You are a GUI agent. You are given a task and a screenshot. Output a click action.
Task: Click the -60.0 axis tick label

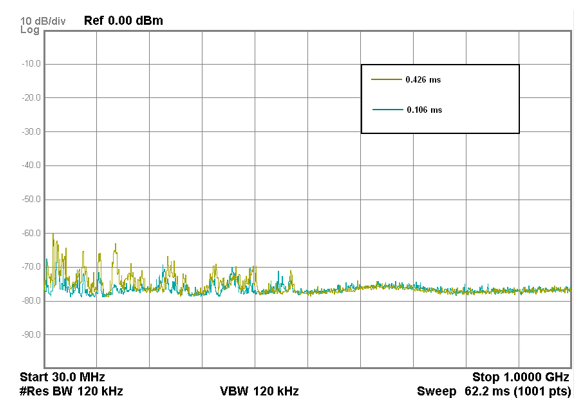[x=31, y=233]
